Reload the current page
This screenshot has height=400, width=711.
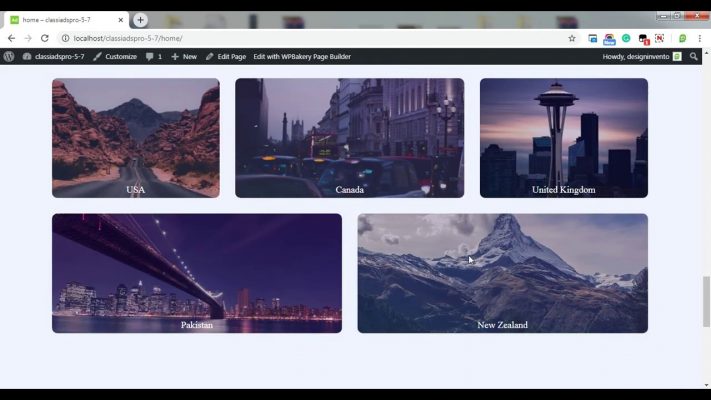(45, 38)
